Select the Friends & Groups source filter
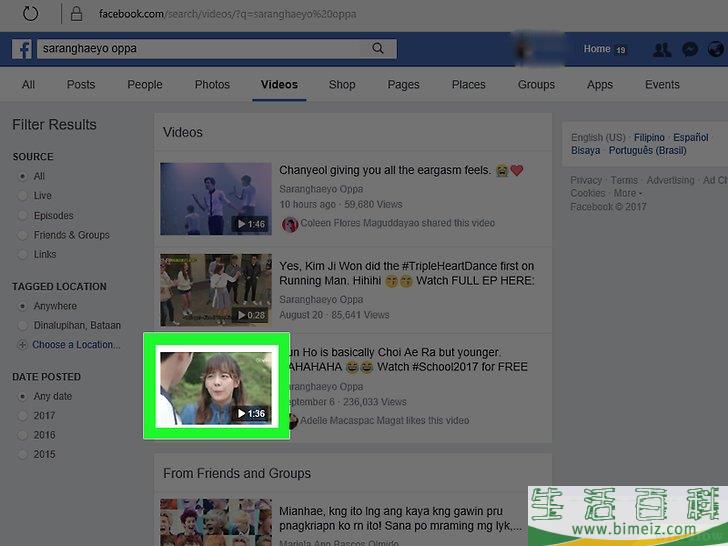This screenshot has height=546, width=728. pyautogui.click(x=22, y=235)
